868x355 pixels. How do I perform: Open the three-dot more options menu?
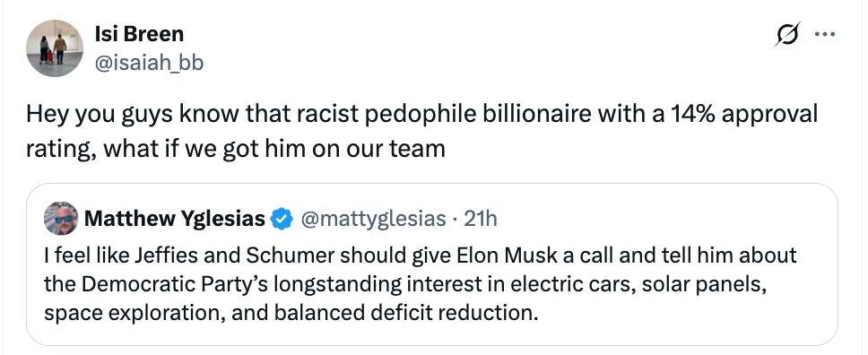click(825, 35)
